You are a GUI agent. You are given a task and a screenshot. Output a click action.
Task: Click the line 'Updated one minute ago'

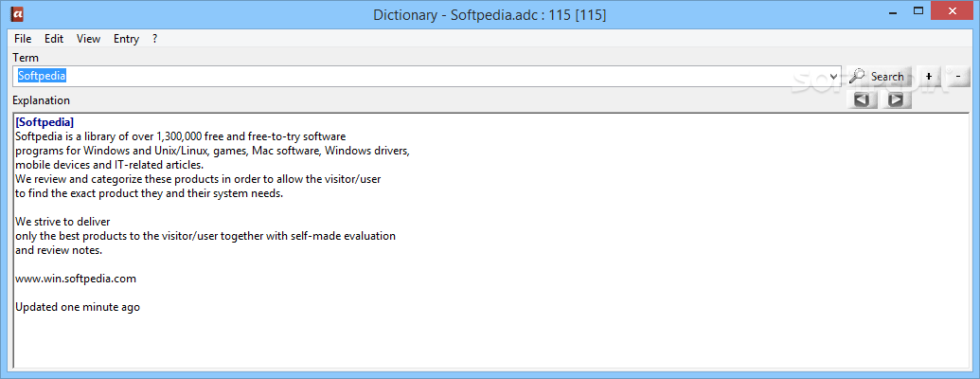click(x=78, y=307)
